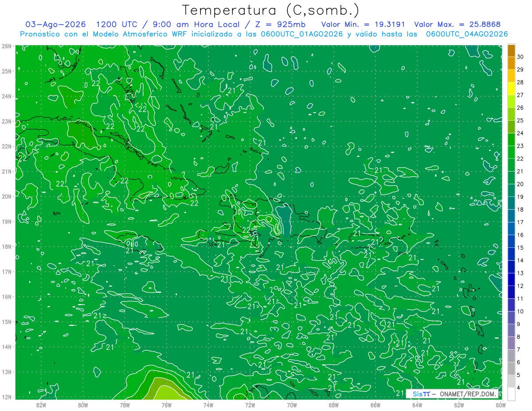Click the light green legend swatch between 25 and 26
Screen dimensions: 532x411
point(511,114)
